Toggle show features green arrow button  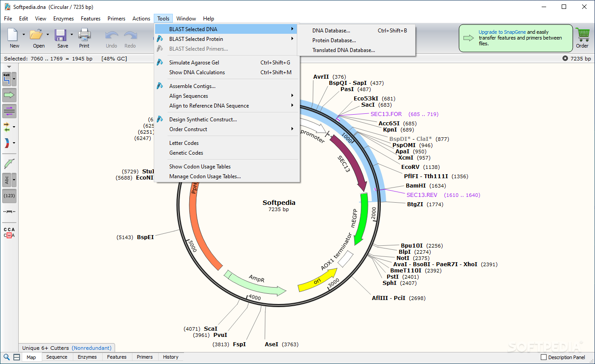[x=9, y=95]
